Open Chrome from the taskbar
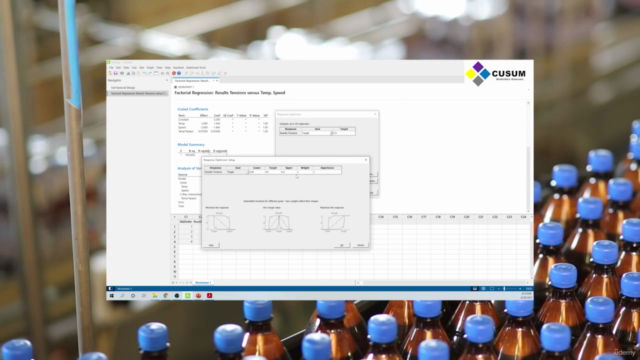 click(x=166, y=296)
